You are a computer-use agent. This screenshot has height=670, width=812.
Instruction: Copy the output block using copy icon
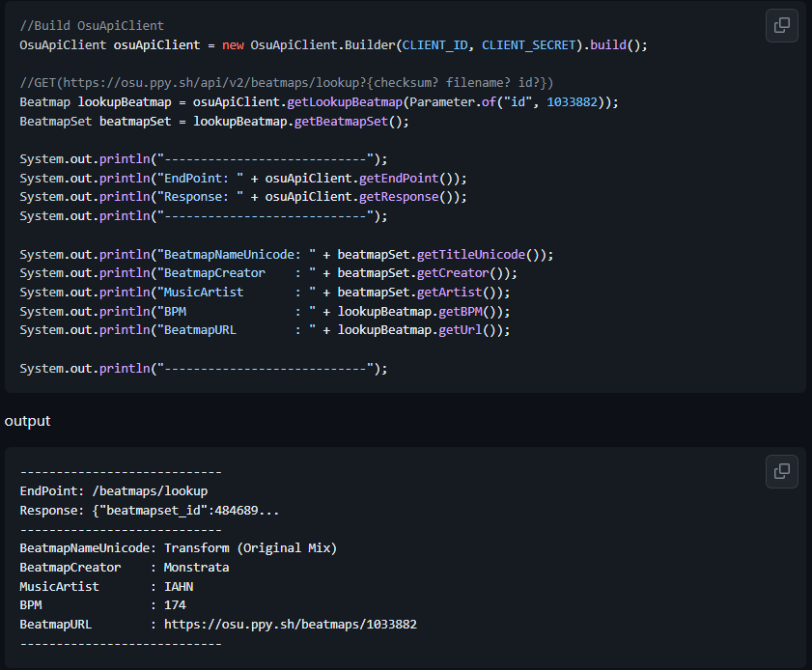tap(781, 471)
